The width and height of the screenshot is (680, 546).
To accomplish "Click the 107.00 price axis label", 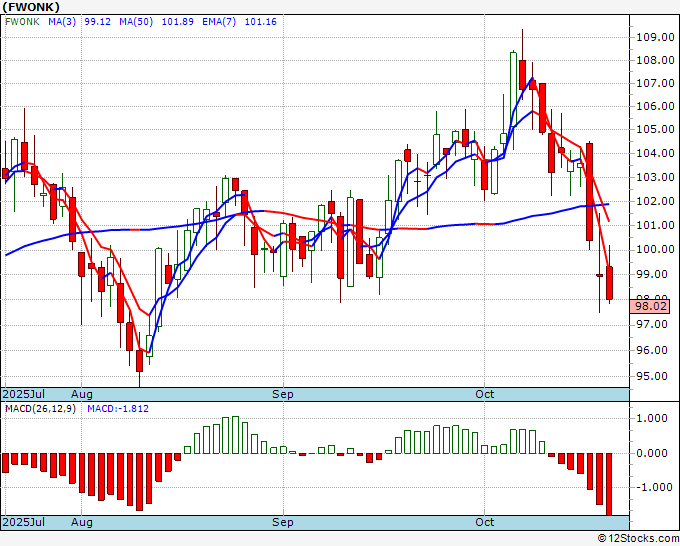I will point(655,83).
